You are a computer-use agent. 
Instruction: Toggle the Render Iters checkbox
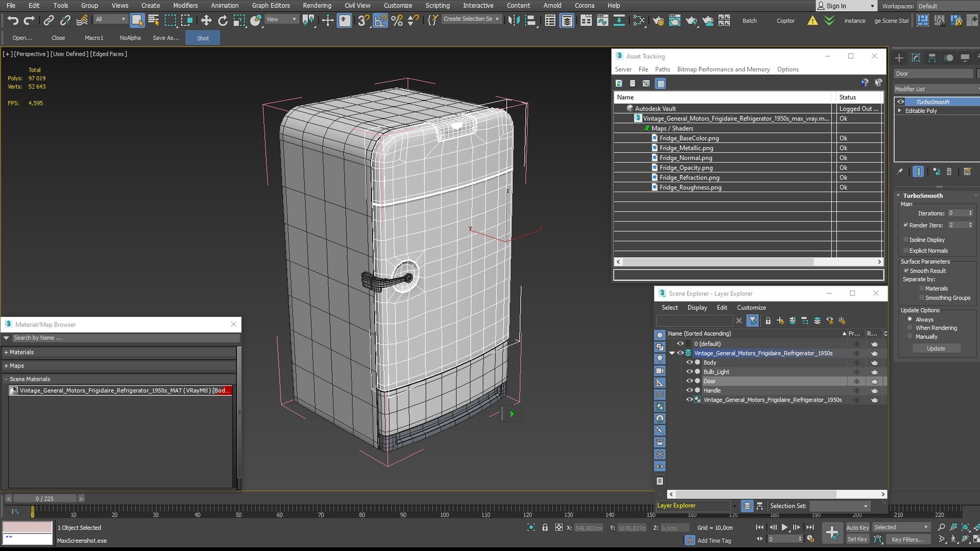point(906,225)
